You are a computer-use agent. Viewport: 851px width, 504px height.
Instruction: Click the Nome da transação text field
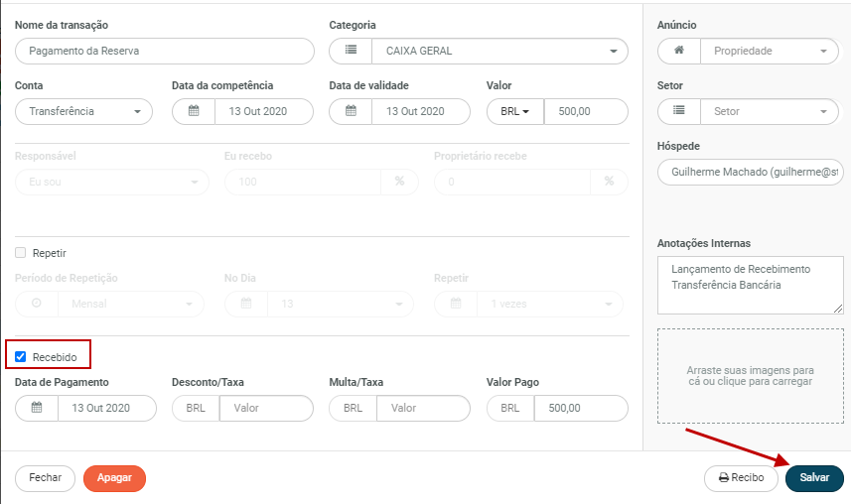point(165,51)
